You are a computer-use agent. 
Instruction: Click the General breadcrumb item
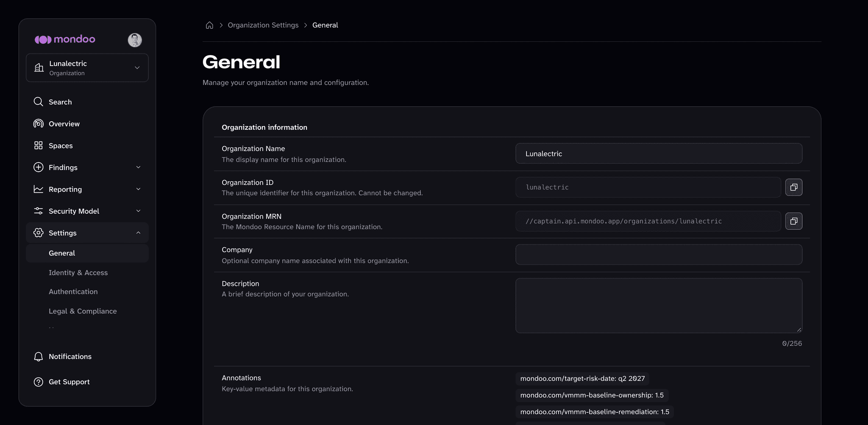coord(325,25)
